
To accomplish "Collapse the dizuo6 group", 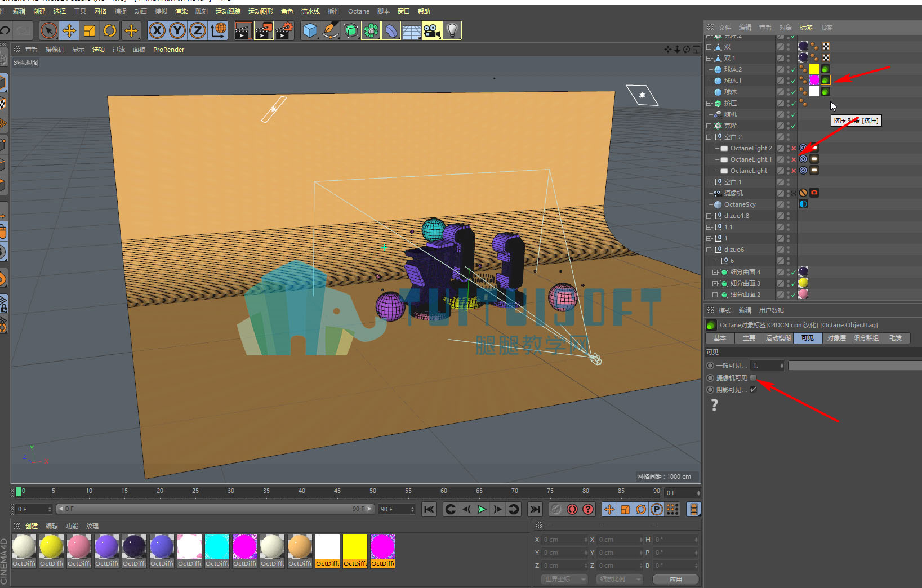I will [709, 250].
